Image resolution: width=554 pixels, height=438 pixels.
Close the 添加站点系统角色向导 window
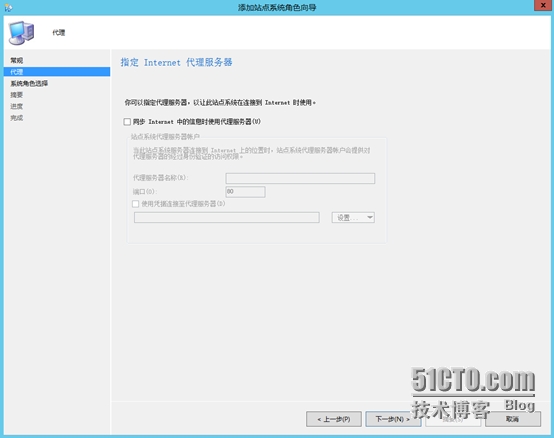[543, 5]
